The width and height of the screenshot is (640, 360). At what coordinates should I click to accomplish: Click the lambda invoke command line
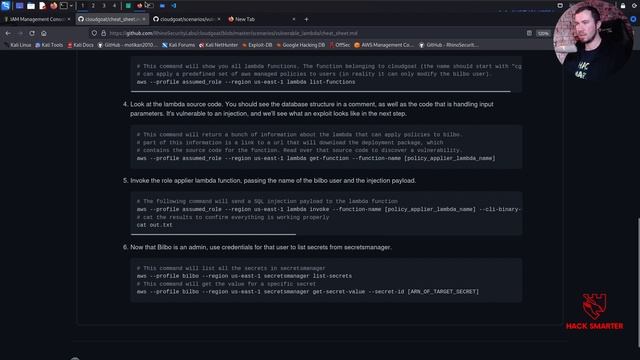[x=329, y=209]
